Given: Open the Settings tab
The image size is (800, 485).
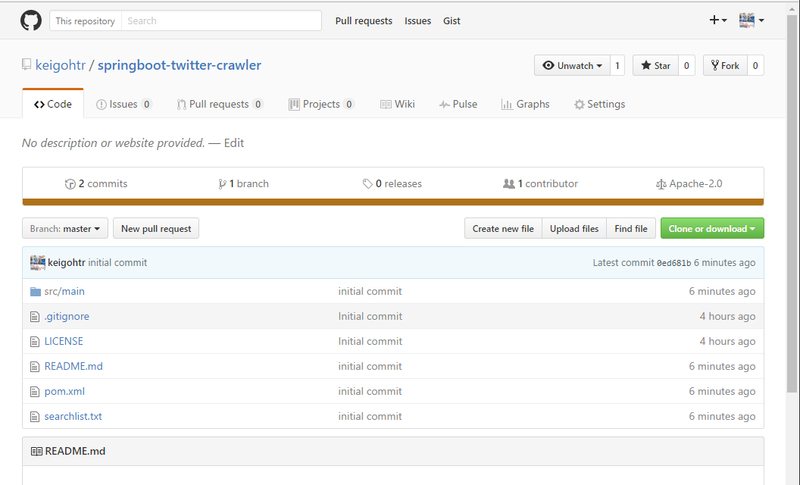Looking at the screenshot, I should coord(599,104).
